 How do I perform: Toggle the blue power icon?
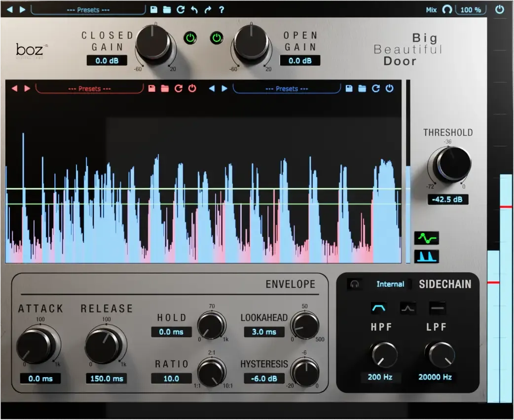pyautogui.click(x=389, y=88)
